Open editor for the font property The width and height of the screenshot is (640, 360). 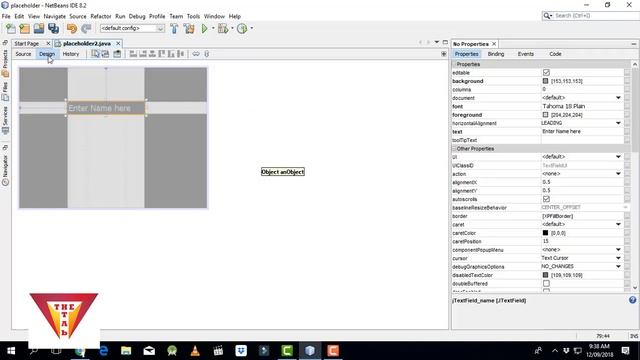coord(627,106)
